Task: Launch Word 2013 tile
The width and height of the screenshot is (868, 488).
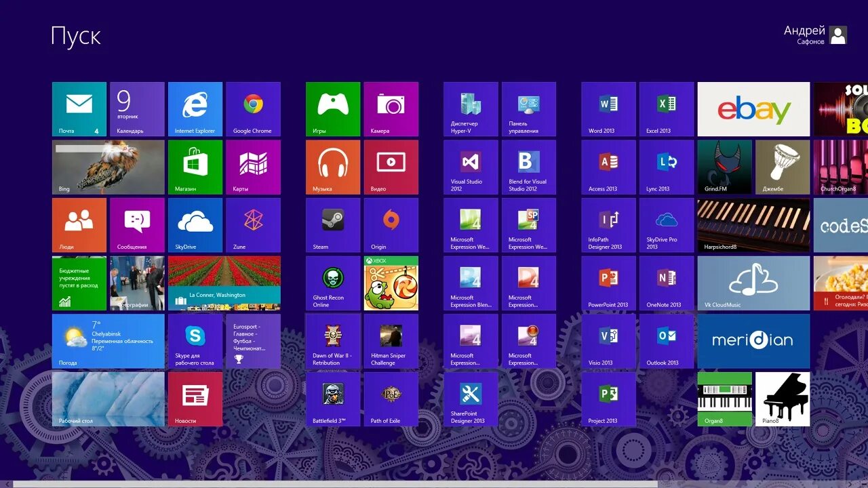Action: (x=608, y=109)
